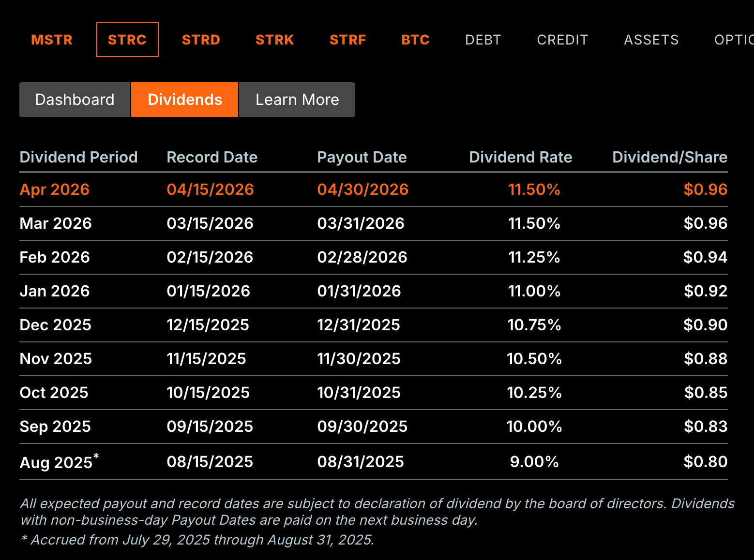Click payout date 03/31/2026
The image size is (754, 560).
(361, 223)
